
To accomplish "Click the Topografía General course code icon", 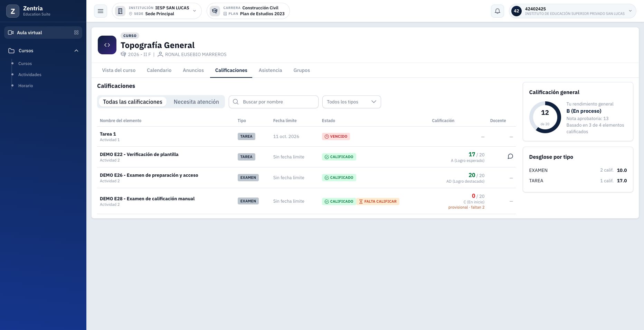I will [107, 45].
